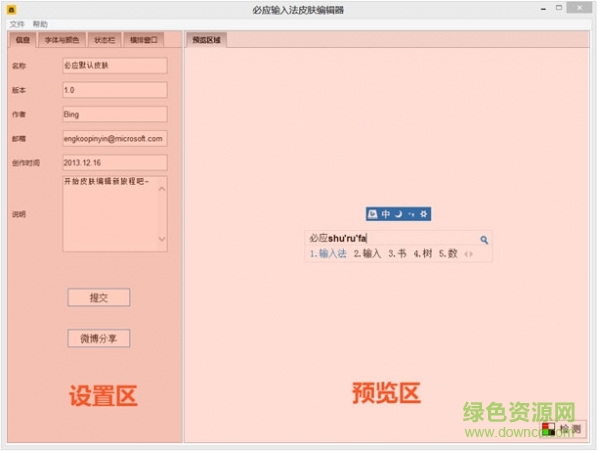The width and height of the screenshot is (598, 451).
Task: Switch to the 横排窗口 tab
Action: (144, 40)
